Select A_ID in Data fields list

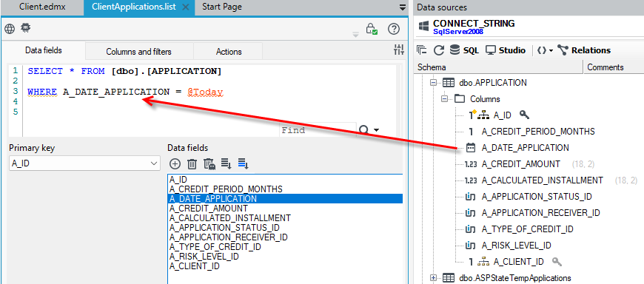pos(285,179)
